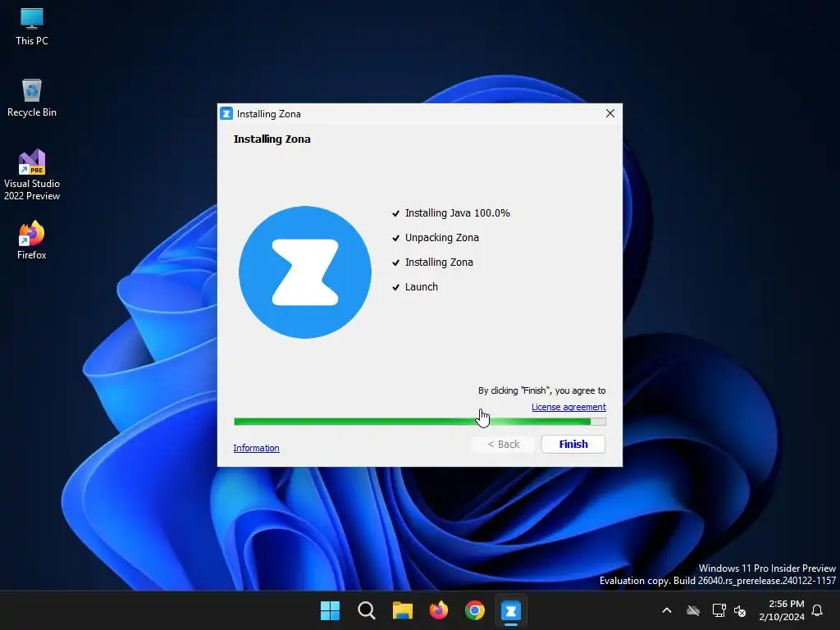
Task: Click checkmark next to Installing Java
Action: click(396, 214)
